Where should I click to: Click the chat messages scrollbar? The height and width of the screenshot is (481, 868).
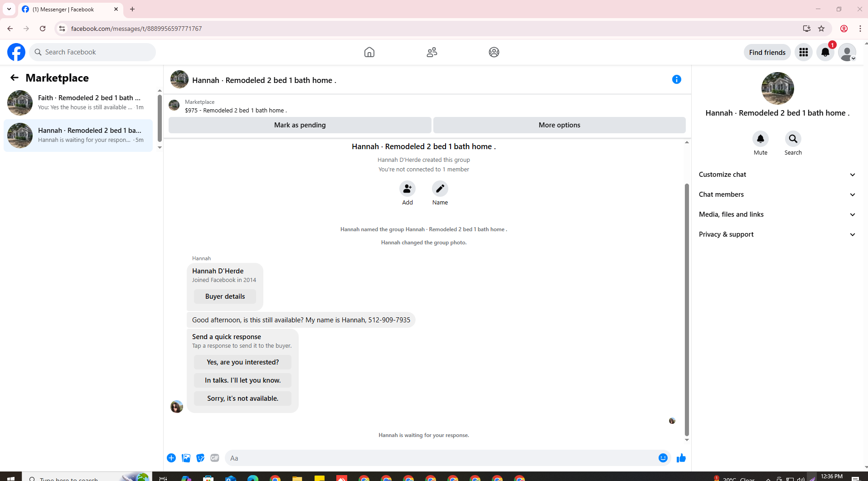[x=687, y=310]
